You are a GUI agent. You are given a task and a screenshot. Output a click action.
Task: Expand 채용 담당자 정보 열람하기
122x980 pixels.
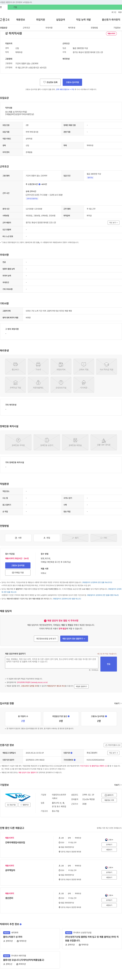coord(74,639)
